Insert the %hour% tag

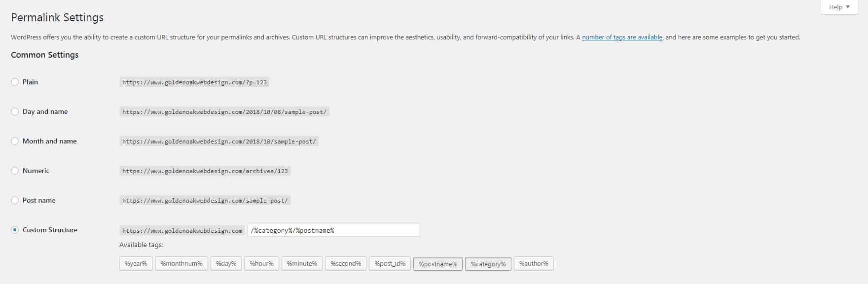261,263
